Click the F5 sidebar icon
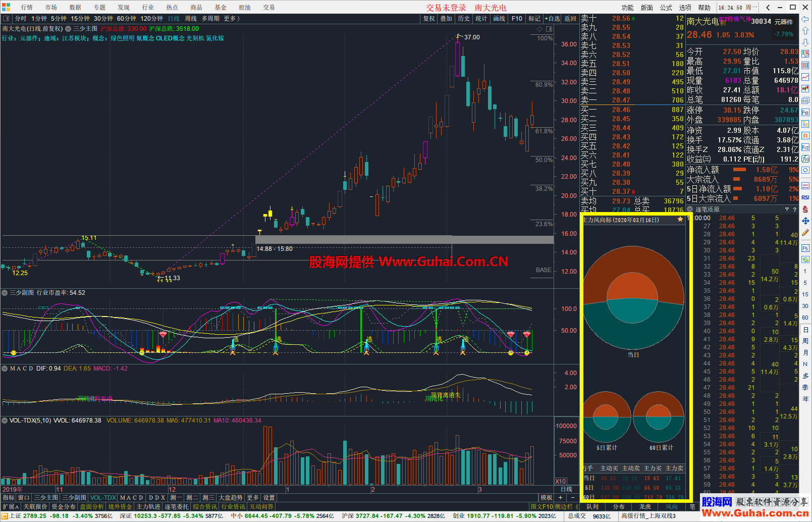Image resolution: width=812 pixels, height=522 pixels. click(805, 248)
